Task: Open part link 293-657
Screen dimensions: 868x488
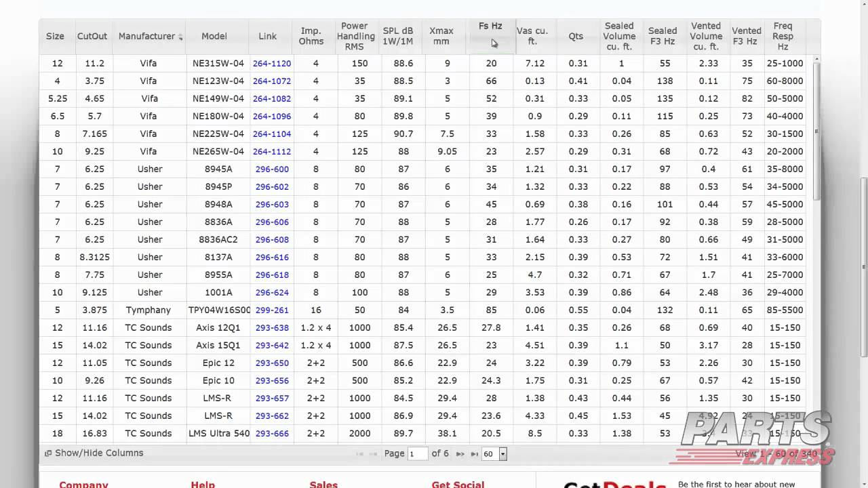Action: pyautogui.click(x=272, y=398)
